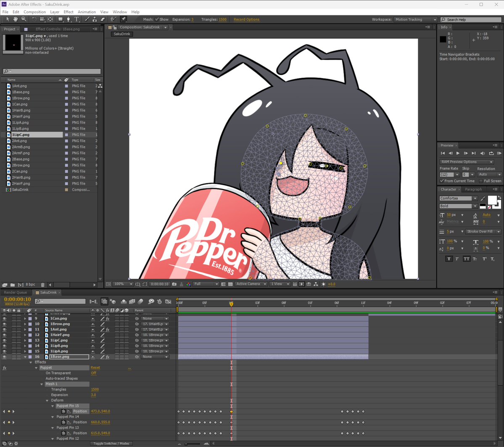The image size is (504, 447).
Task: Select the Rotation tool
Action: coord(34,19)
